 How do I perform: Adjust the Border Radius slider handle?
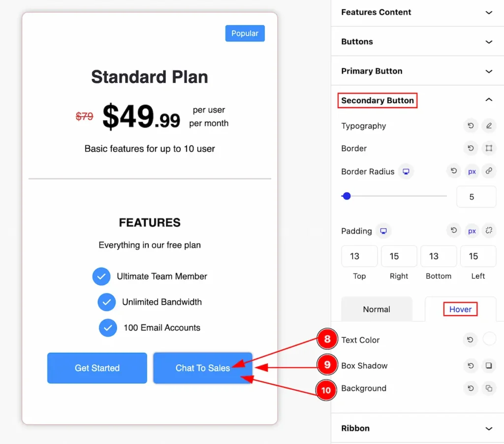346,196
